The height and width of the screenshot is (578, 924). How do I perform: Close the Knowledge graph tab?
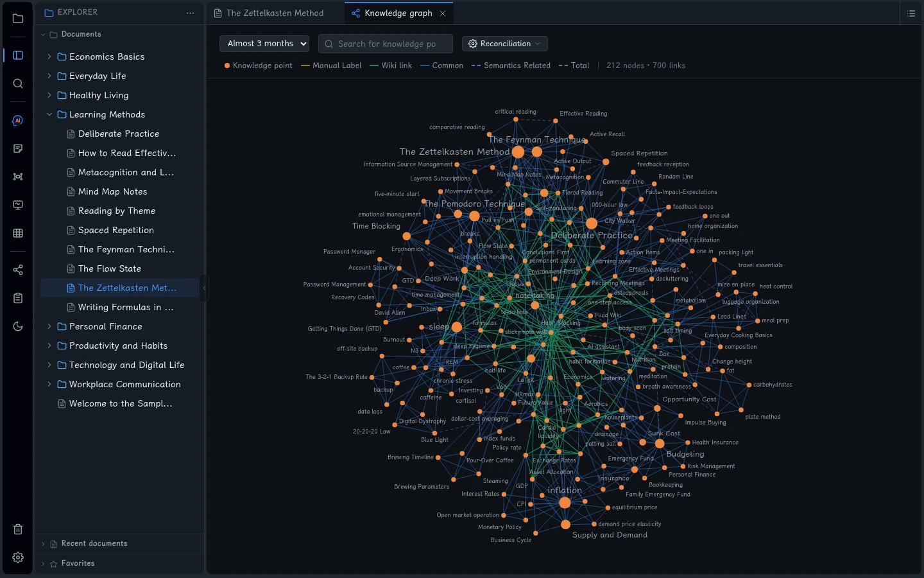tap(443, 13)
